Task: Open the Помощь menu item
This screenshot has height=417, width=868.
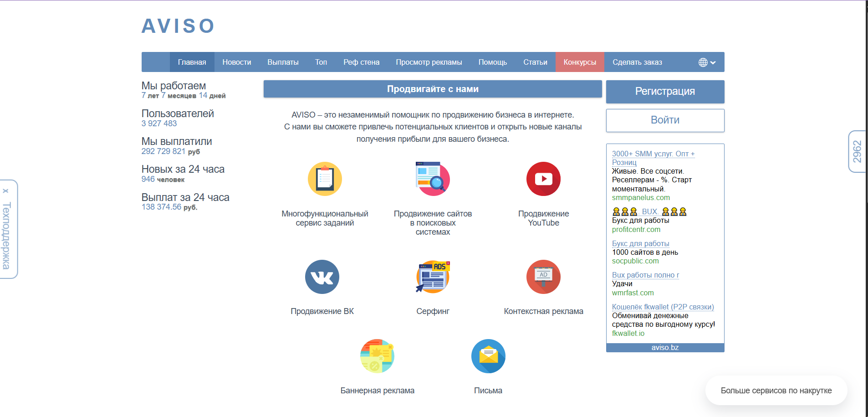Action: click(492, 62)
